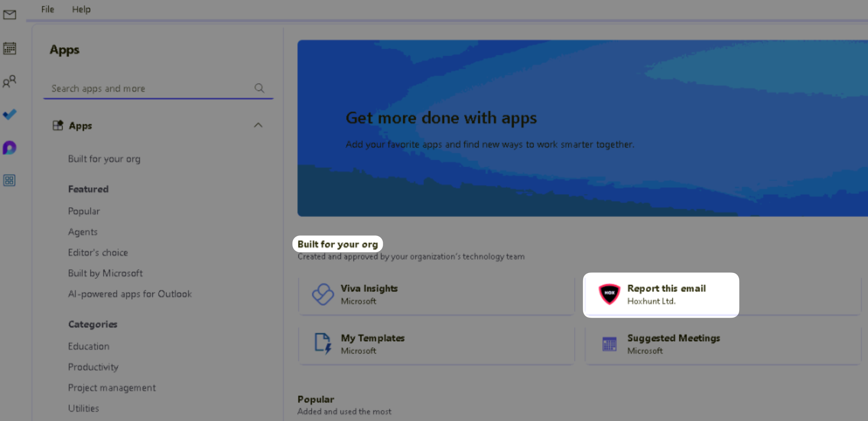Image resolution: width=868 pixels, height=421 pixels.
Task: Open the Help menu
Action: pyautogui.click(x=81, y=9)
